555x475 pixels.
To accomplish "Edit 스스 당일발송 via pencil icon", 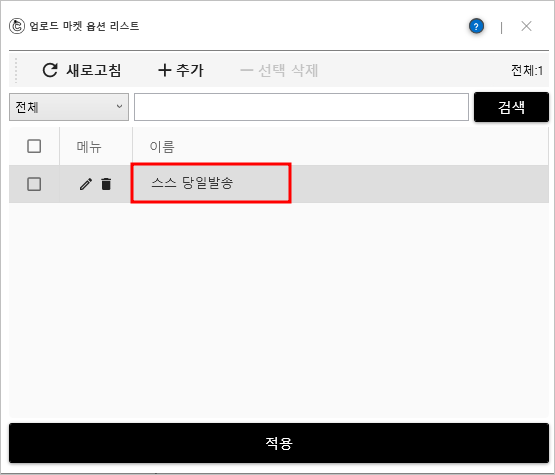I will (x=86, y=184).
